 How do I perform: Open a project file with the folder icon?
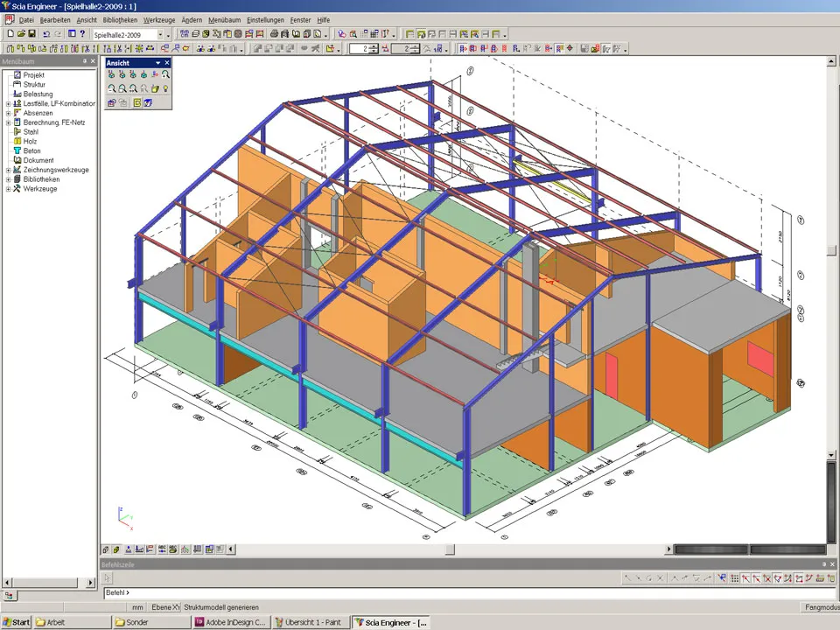(21, 34)
